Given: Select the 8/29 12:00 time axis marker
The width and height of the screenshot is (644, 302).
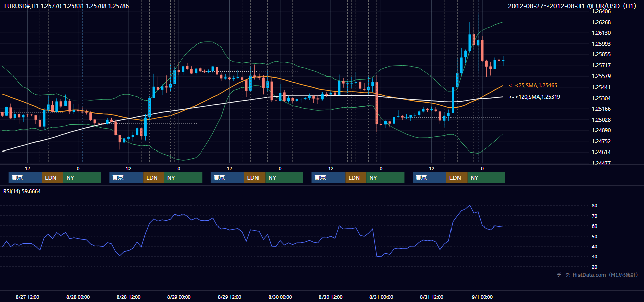Looking at the screenshot, I should pyautogui.click(x=230, y=297).
